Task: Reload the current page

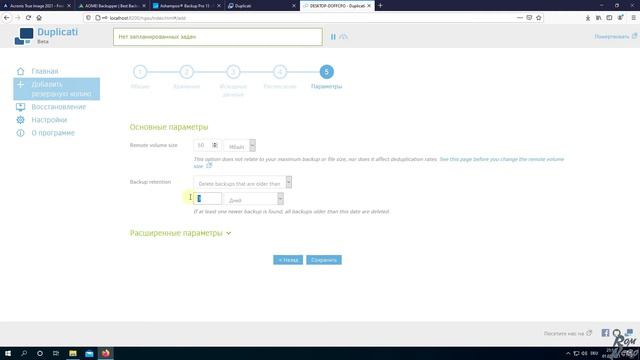Action: [28, 18]
